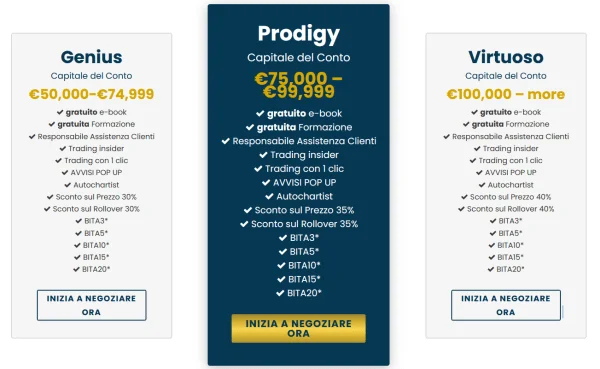Click the €100,000 – more capital amount
The width and height of the screenshot is (600, 369).
(506, 94)
